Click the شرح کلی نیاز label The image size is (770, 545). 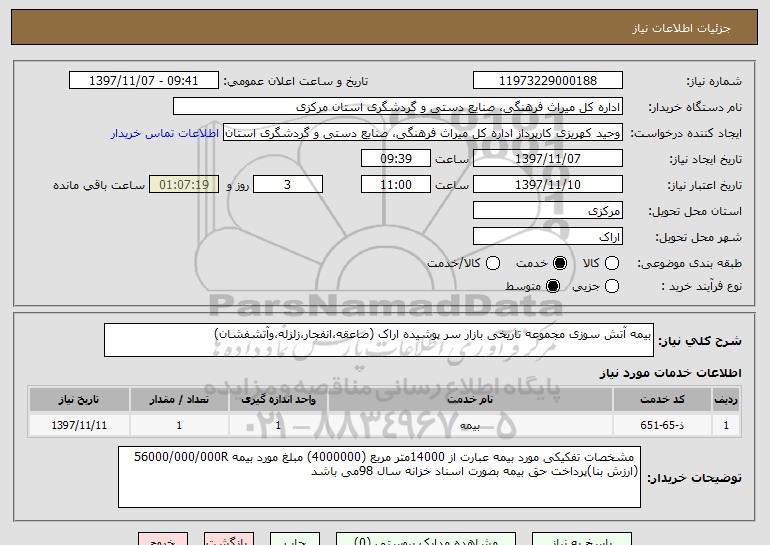click(700, 341)
